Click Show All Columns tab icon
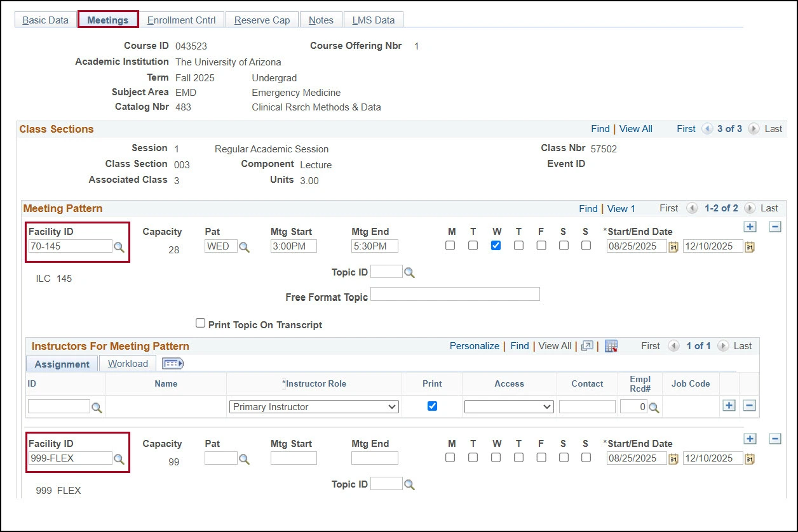Screen dimensions: 798x532 pos(173,364)
